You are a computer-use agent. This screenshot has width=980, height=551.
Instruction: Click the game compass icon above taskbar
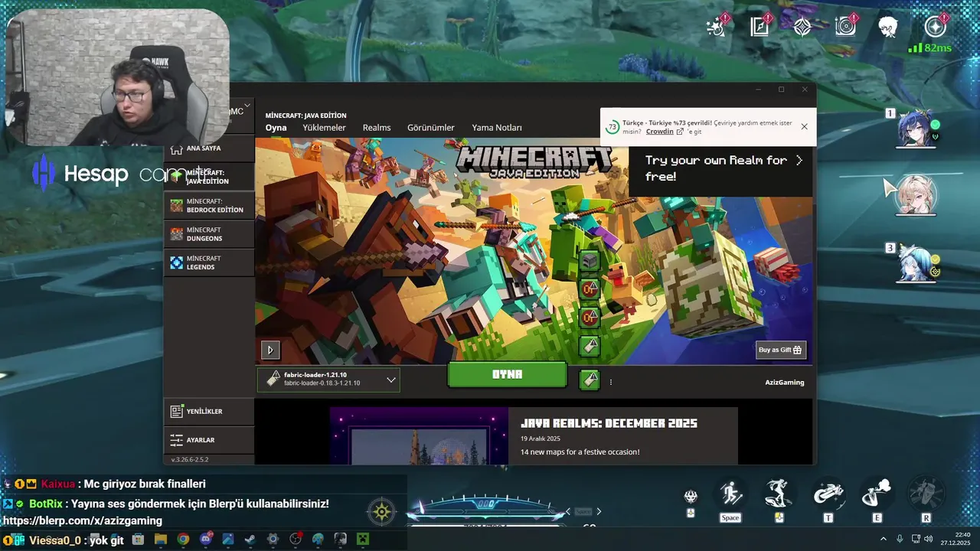coord(382,512)
